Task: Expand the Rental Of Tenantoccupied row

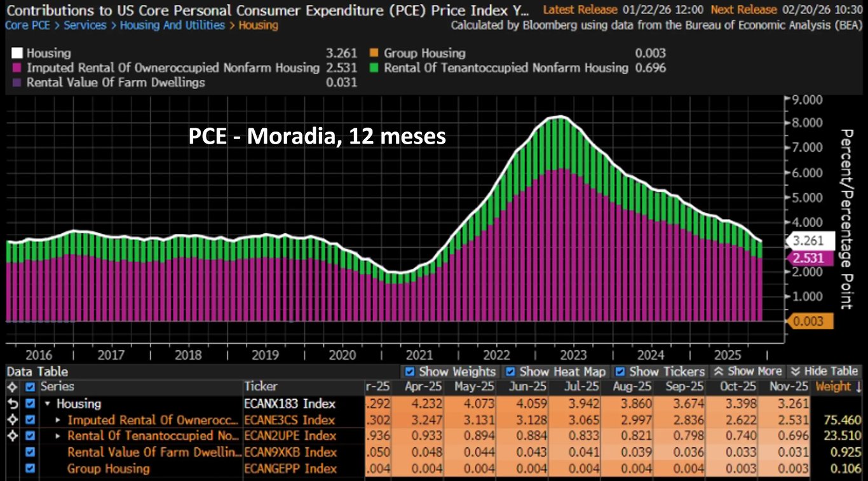Action: point(58,436)
